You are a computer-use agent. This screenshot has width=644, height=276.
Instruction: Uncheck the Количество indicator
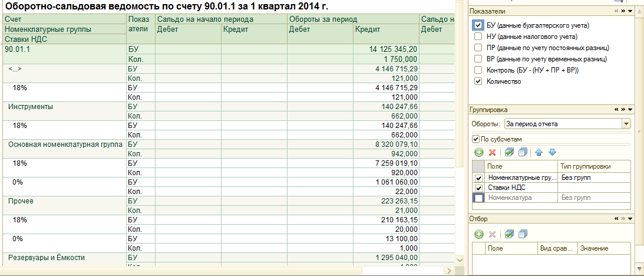(478, 81)
